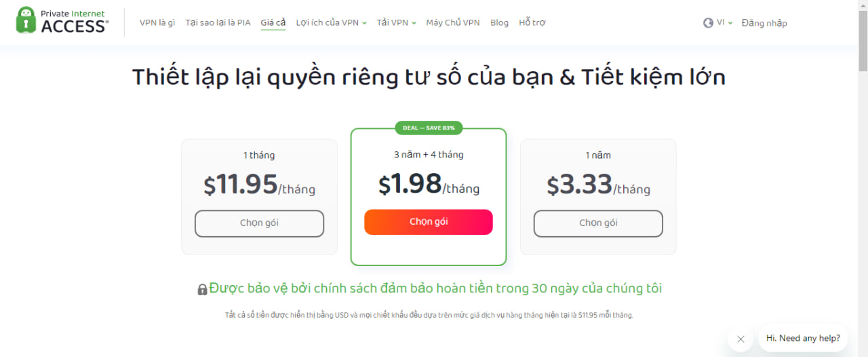Choose the 1 tháng plan button
Screen dimensions: 868x357
click(259, 223)
